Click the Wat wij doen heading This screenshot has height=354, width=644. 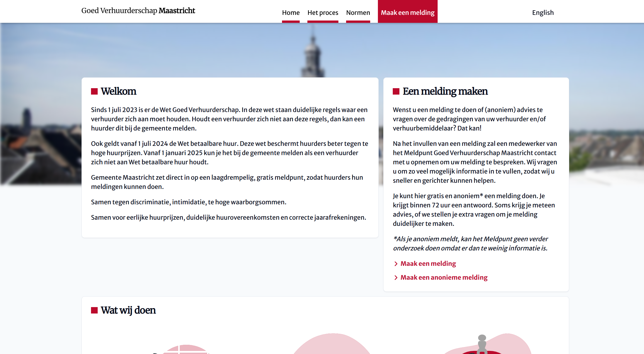(128, 310)
